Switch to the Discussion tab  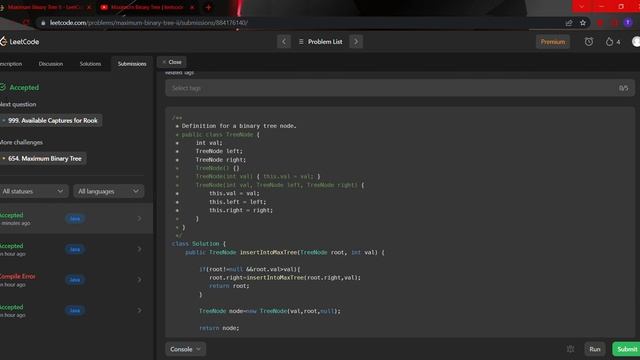(51, 64)
